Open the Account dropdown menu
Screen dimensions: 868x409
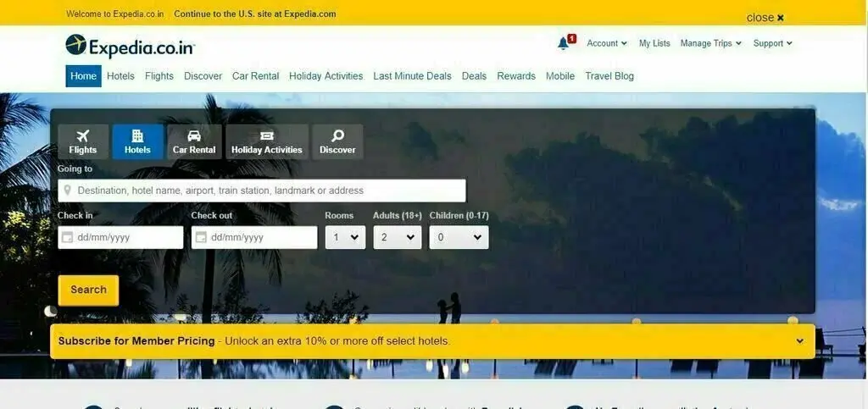tap(607, 43)
